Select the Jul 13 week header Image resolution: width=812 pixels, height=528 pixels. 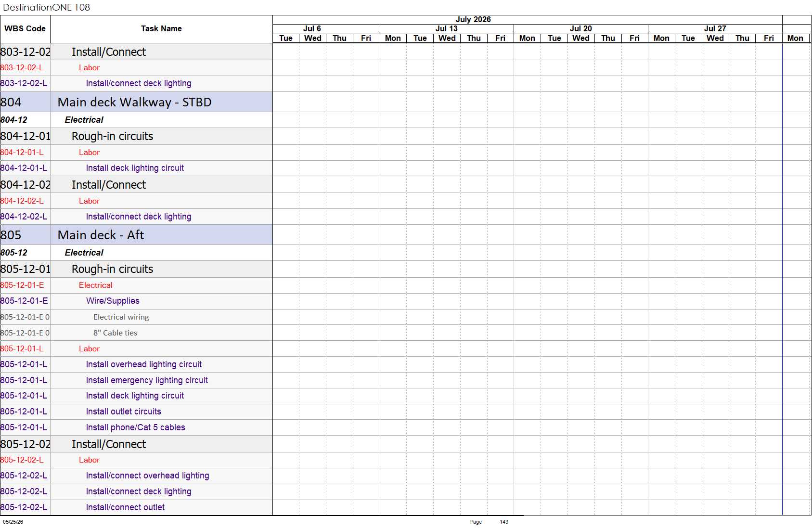pos(446,29)
